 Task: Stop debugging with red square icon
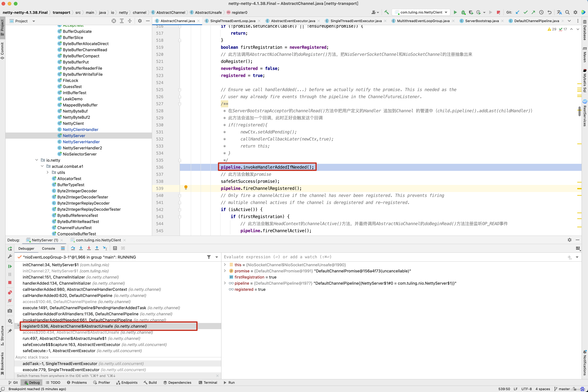(10, 282)
